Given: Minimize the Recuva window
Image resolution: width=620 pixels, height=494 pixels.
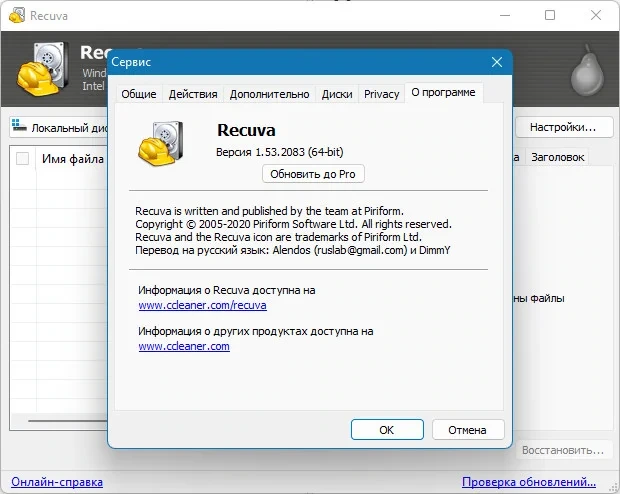Looking at the screenshot, I should 505,15.
